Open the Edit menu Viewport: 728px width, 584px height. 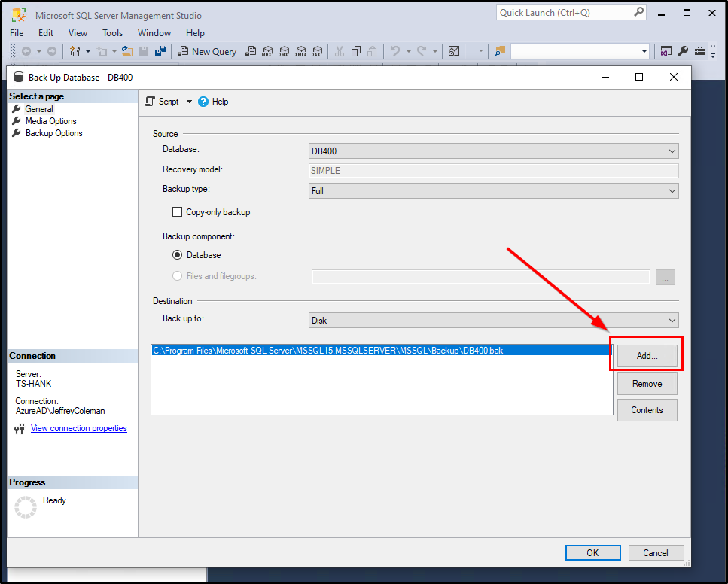pyautogui.click(x=45, y=33)
